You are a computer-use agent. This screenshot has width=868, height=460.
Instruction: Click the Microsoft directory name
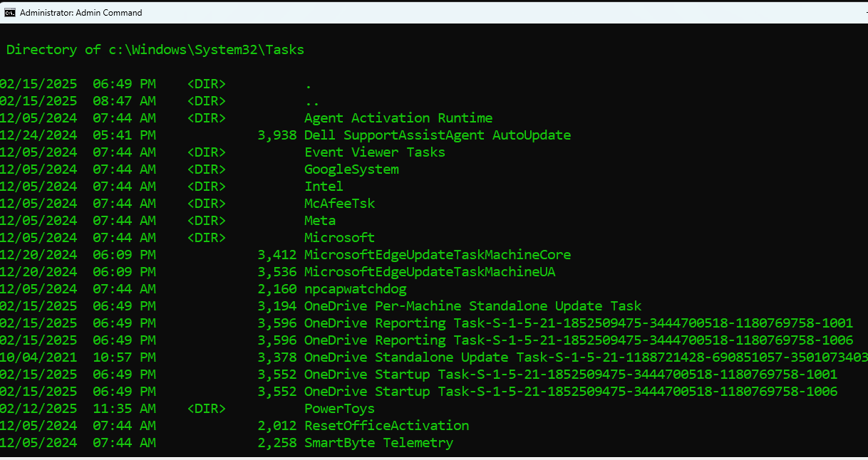(339, 238)
